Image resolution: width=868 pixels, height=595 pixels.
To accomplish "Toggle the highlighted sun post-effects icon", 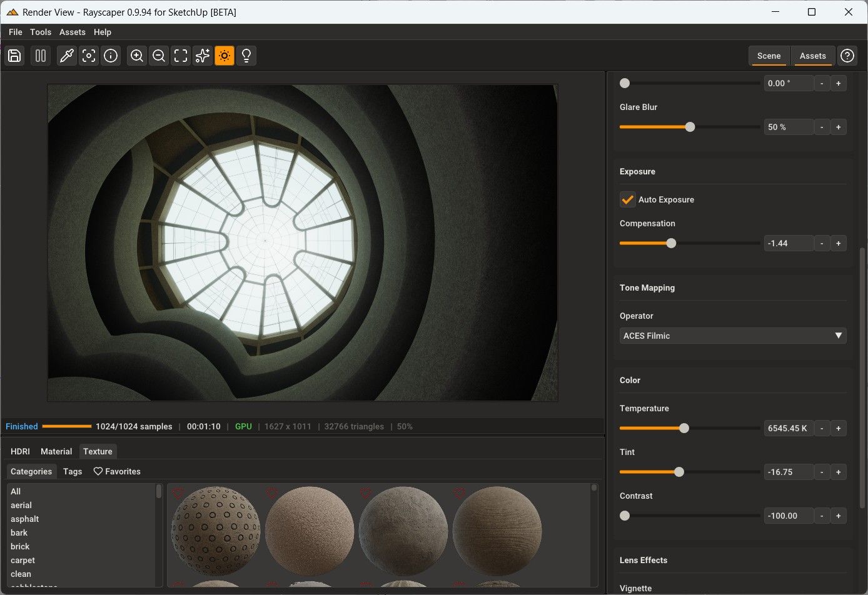I will click(225, 56).
